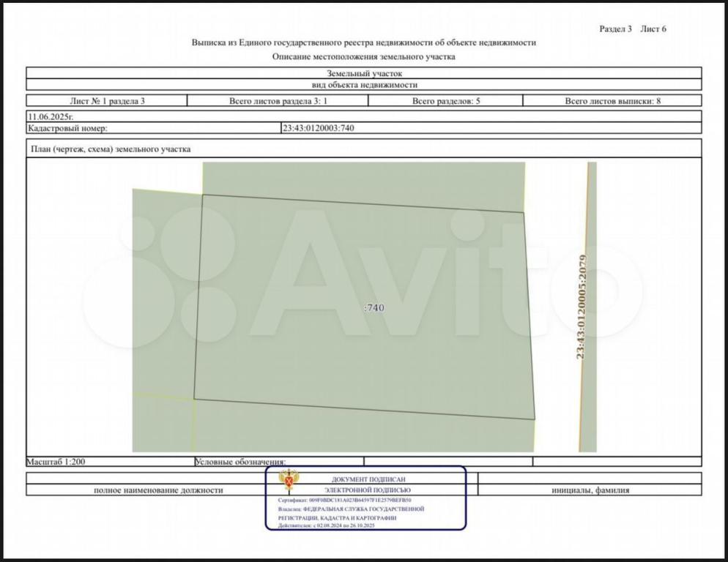Select the cadastral number 23:43:0120003:740 value
This screenshot has width=728, height=562.
pos(318,128)
